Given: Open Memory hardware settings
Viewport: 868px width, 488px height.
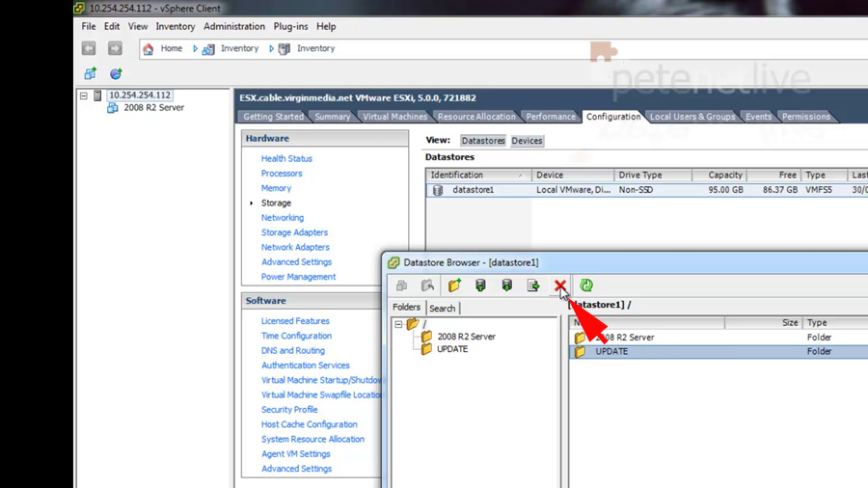Looking at the screenshot, I should point(276,188).
